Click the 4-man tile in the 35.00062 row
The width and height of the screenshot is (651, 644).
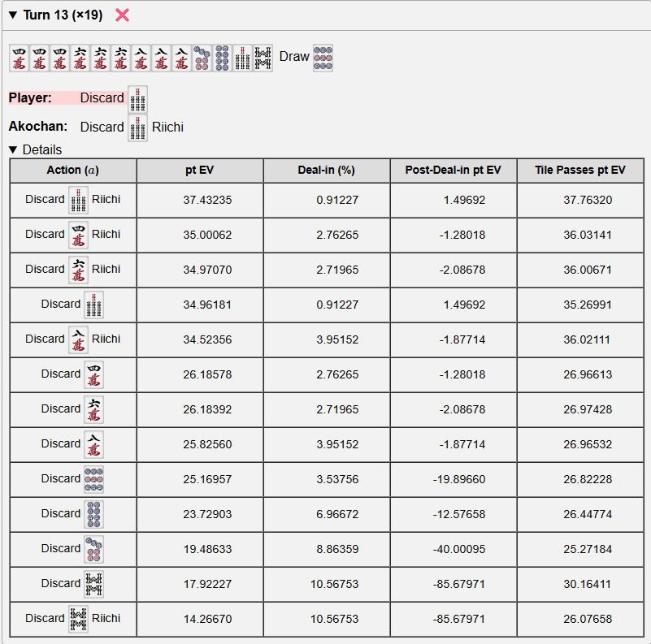(78, 235)
